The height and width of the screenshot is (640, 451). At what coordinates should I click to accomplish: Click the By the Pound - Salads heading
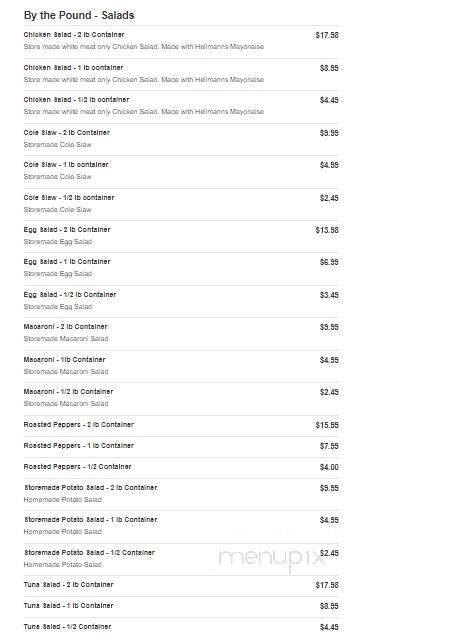(79, 16)
